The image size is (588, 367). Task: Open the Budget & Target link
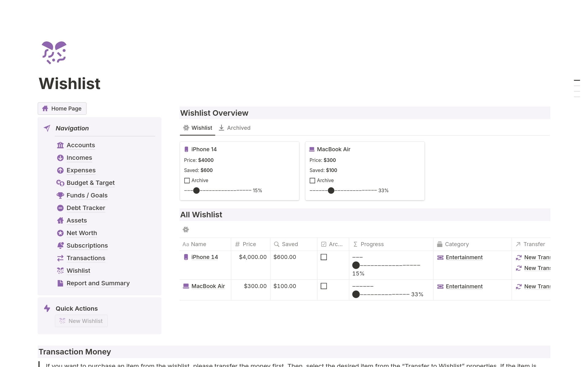(91, 183)
